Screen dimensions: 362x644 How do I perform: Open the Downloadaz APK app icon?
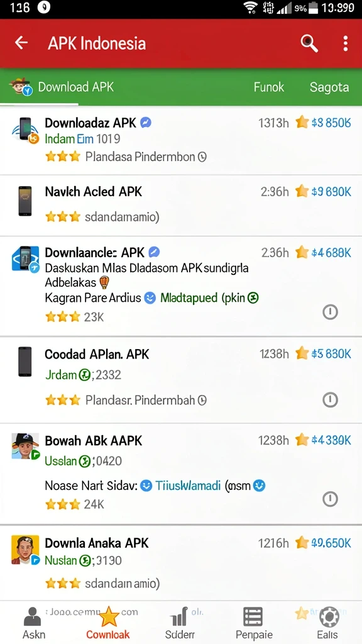(x=25, y=131)
